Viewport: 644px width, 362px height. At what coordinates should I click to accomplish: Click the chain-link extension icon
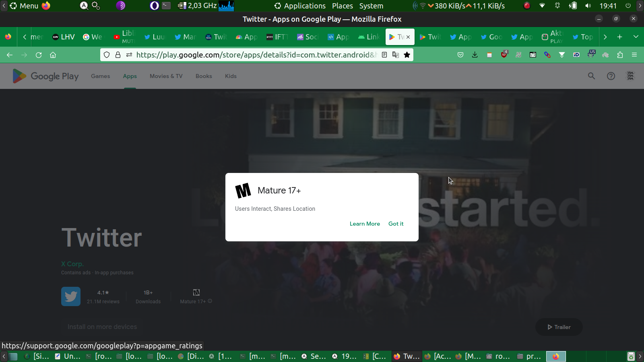click(x=547, y=55)
